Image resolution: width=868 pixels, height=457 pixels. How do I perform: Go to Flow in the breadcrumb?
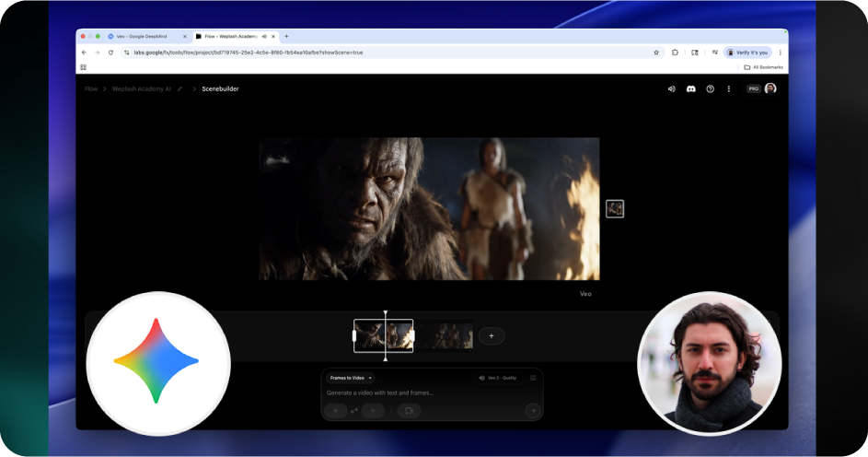91,88
